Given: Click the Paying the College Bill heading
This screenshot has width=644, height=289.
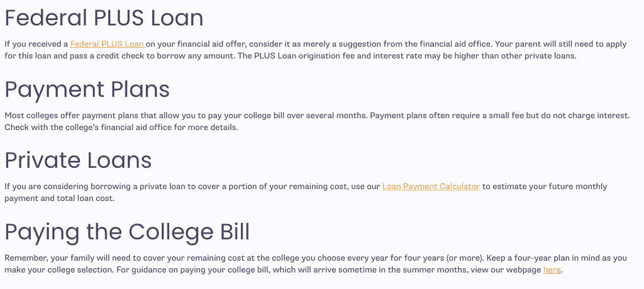Looking at the screenshot, I should pos(127,232).
